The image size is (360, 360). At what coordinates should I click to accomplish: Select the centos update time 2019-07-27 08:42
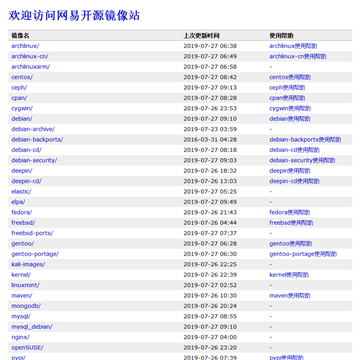click(210, 77)
